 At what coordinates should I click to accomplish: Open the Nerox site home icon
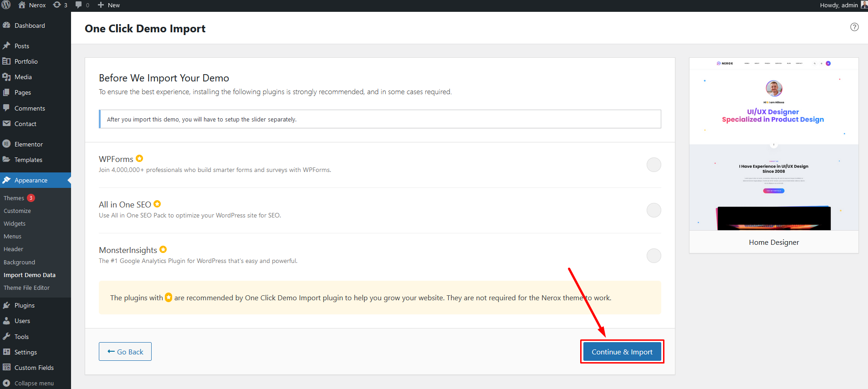(22, 5)
